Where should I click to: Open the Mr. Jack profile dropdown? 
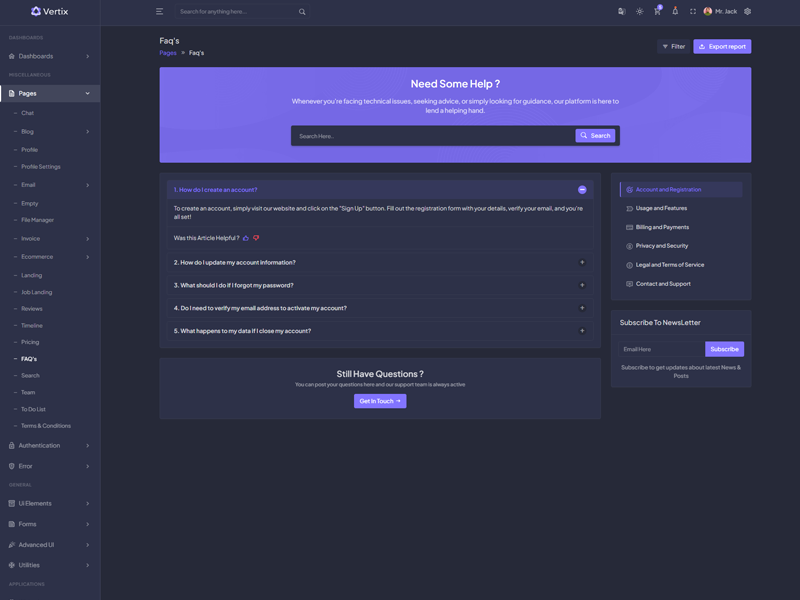(720, 12)
